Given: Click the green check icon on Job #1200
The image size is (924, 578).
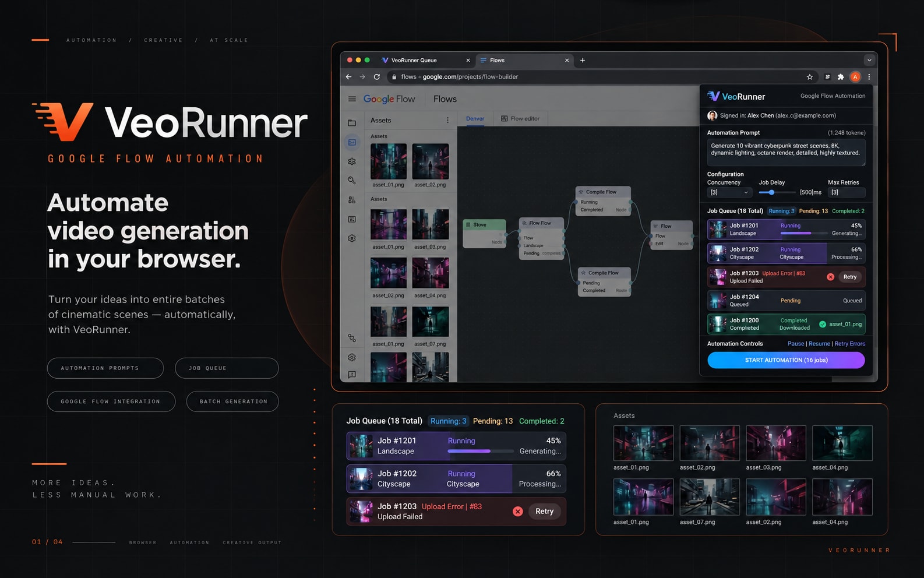Looking at the screenshot, I should coord(823,325).
